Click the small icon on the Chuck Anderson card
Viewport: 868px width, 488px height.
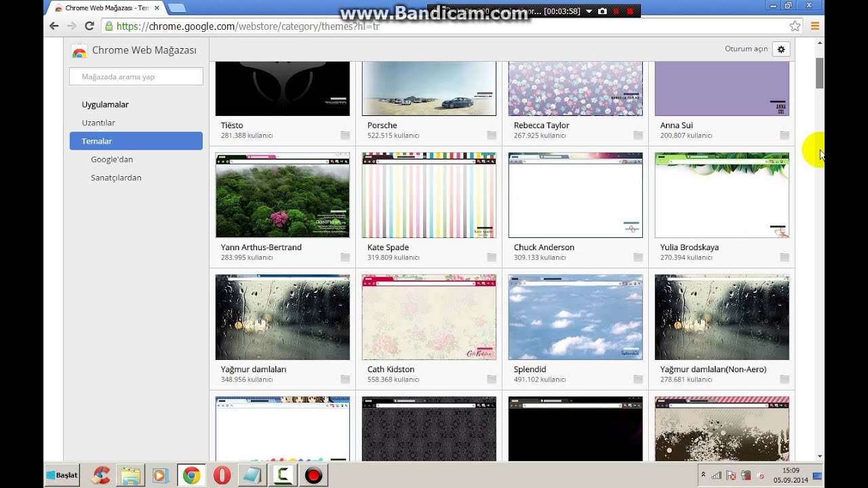point(638,258)
